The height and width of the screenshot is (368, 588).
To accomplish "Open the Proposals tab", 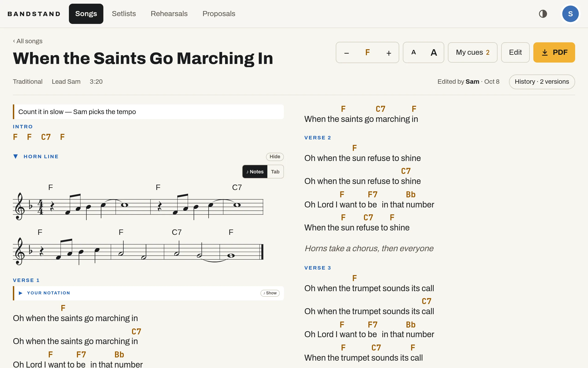I will click(219, 14).
